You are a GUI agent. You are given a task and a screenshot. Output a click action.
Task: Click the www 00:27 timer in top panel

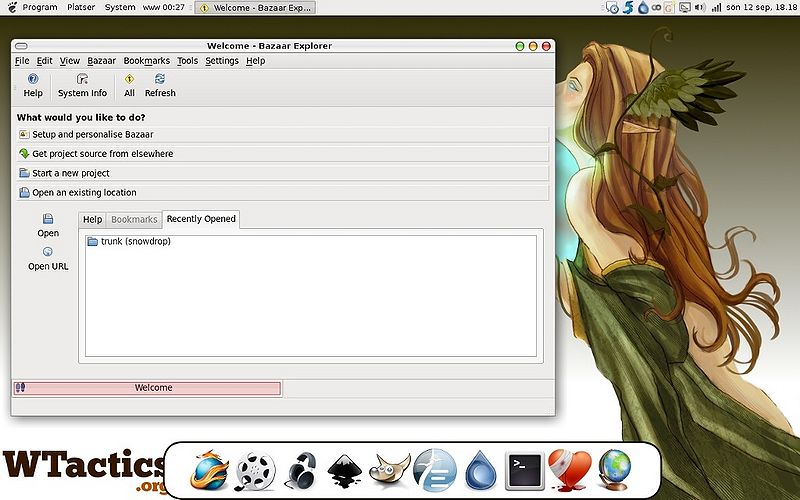coord(163,7)
